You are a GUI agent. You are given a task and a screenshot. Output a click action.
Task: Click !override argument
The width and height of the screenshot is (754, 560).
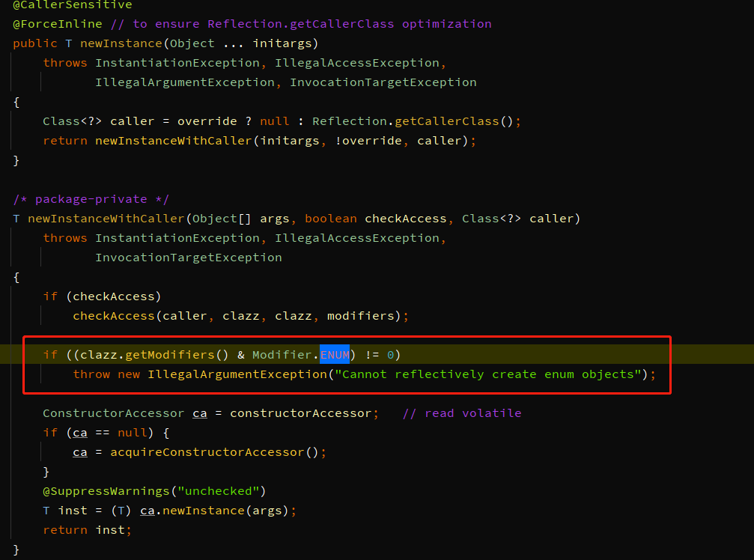tap(368, 141)
